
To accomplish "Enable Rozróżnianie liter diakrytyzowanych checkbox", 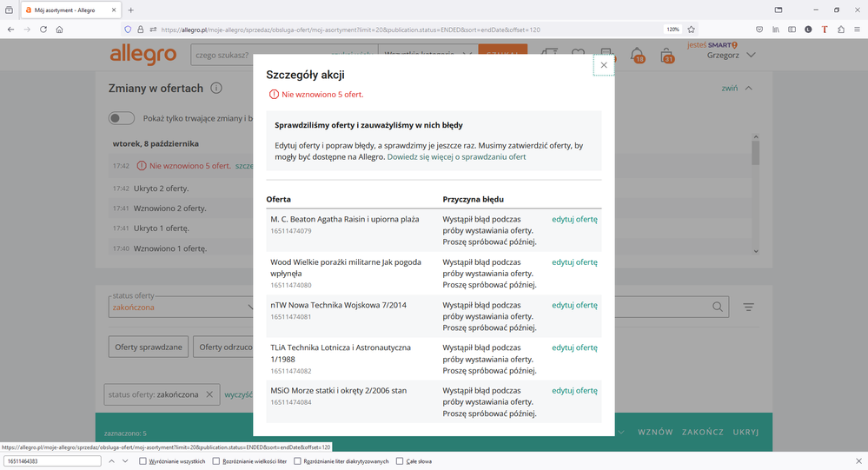I will tap(297, 461).
